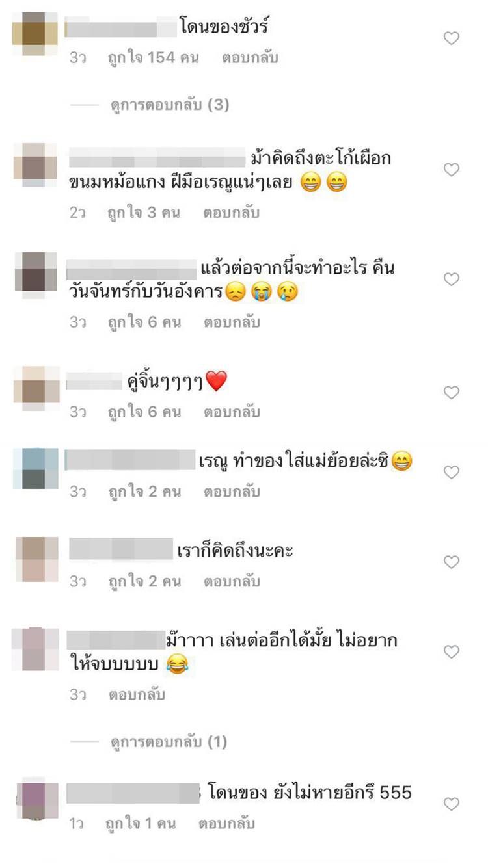
Task: Like the comment 'โดนของชัวร์'
Action: click(452, 38)
